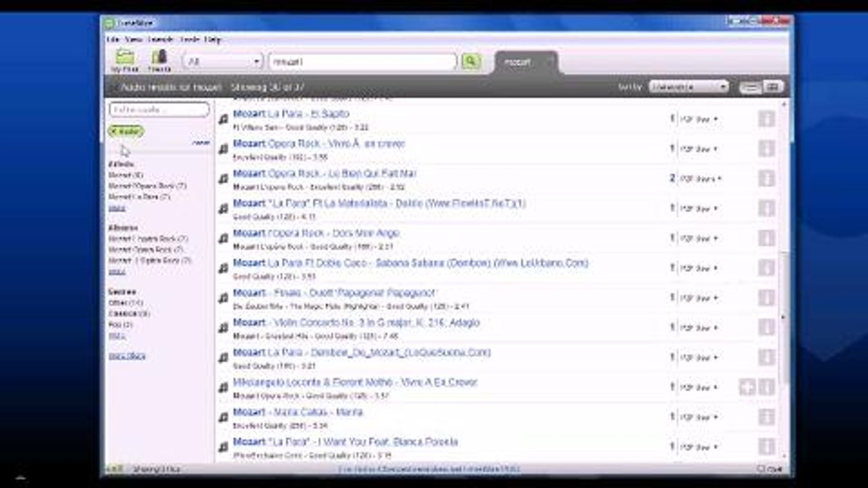Click the more filters link in sidebar

127,356
